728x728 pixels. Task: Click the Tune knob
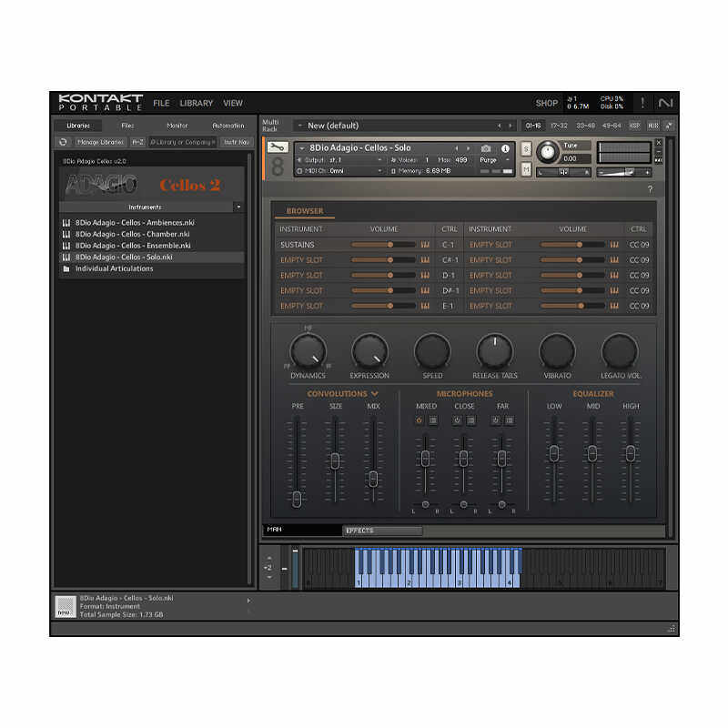[x=548, y=152]
